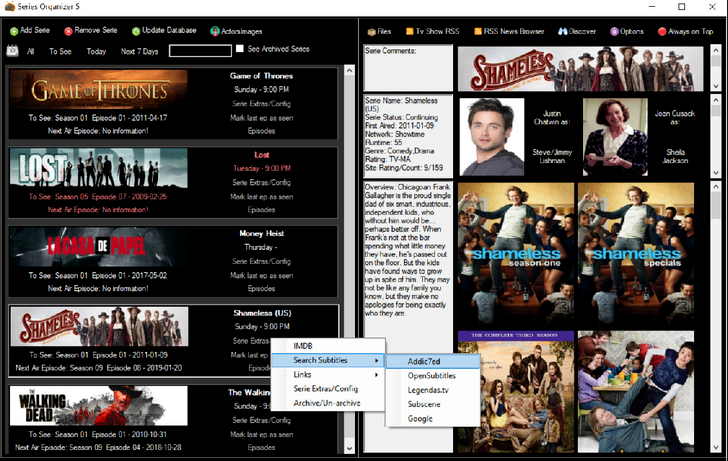Screen dimensions: 728x461
Task: Click the Update Database icon
Action: tap(136, 31)
